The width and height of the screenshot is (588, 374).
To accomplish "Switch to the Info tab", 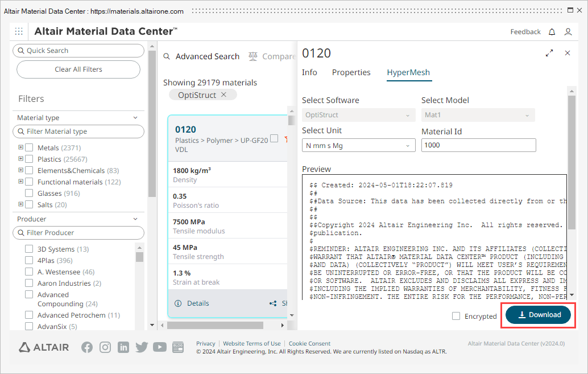I will (309, 72).
